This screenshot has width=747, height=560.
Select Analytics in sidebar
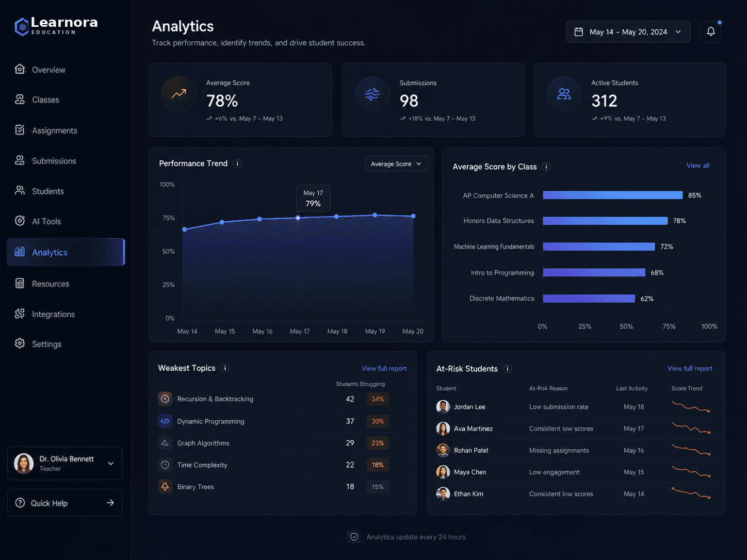click(66, 252)
